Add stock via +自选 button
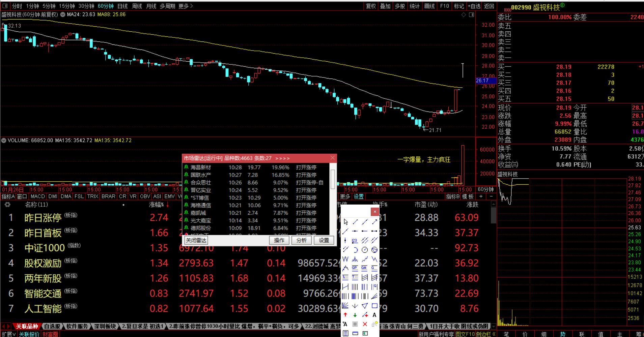Viewport: 644px width, 337px height. click(x=474, y=6)
